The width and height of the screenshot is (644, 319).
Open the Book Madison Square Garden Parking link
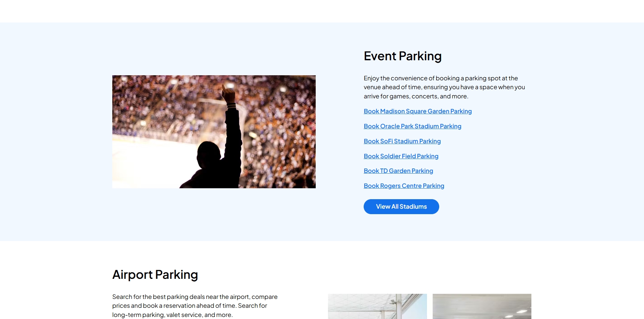417,111
